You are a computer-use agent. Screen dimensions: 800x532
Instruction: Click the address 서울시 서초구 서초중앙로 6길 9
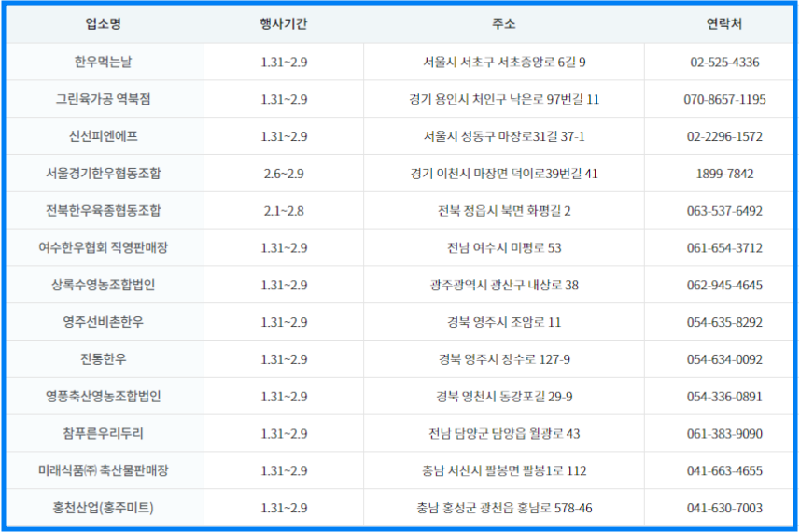pos(504,62)
